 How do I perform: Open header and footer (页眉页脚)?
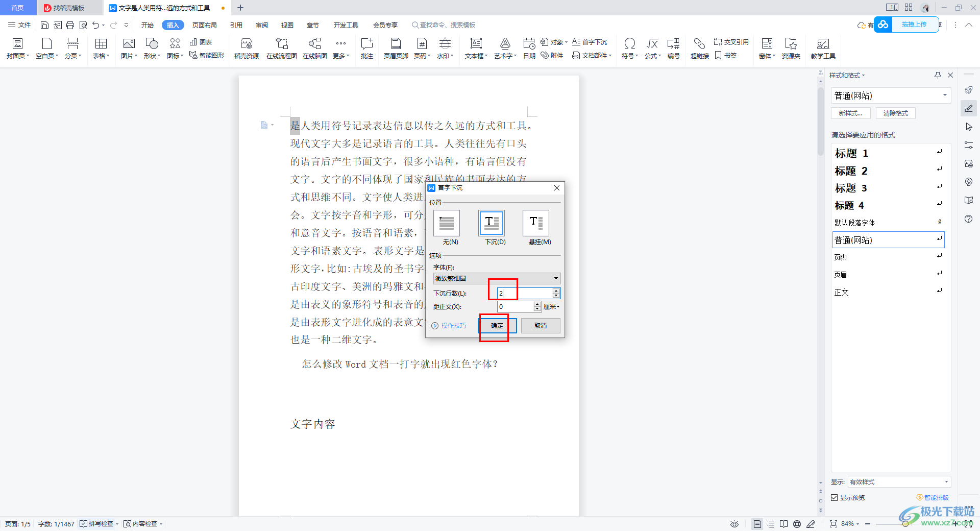pyautogui.click(x=396, y=49)
